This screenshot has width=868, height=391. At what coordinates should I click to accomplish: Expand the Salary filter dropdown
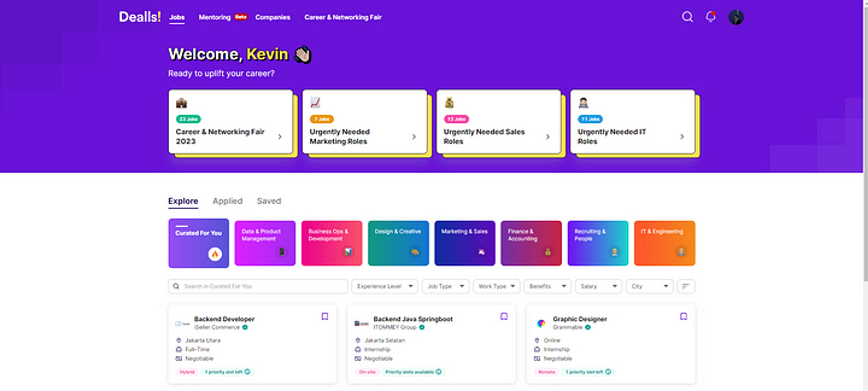[x=598, y=286]
